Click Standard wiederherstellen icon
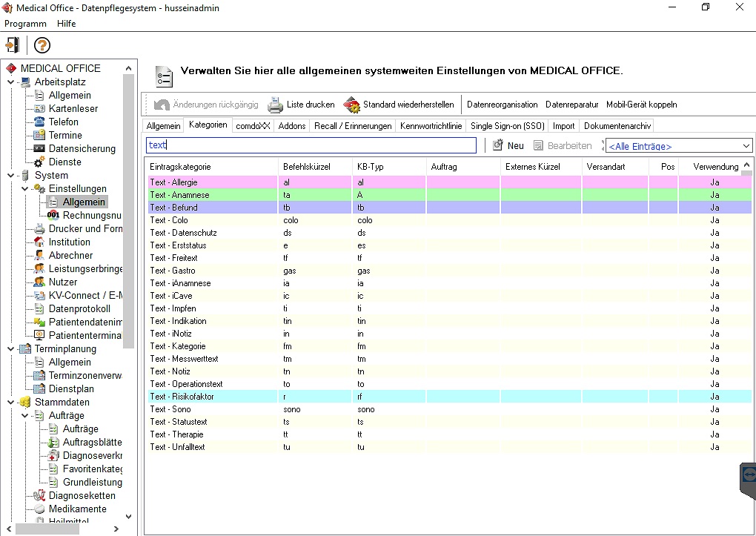This screenshot has width=756, height=536. (351, 105)
